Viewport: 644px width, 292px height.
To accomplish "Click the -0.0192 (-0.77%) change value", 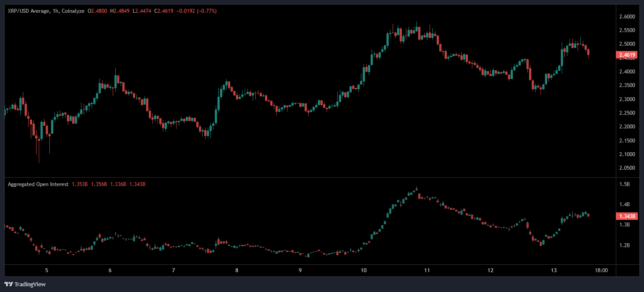I will coord(197,11).
